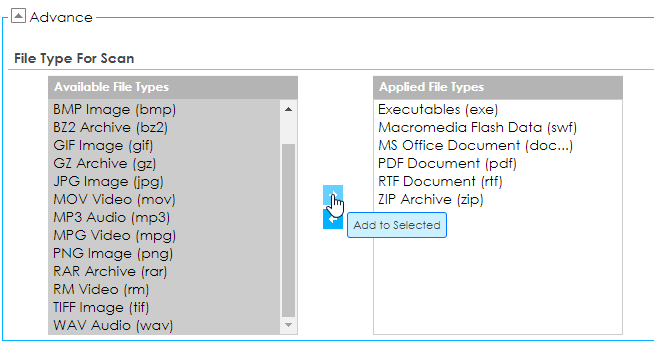
Task: Select RTF Document (rtf)
Action: coord(498,181)
